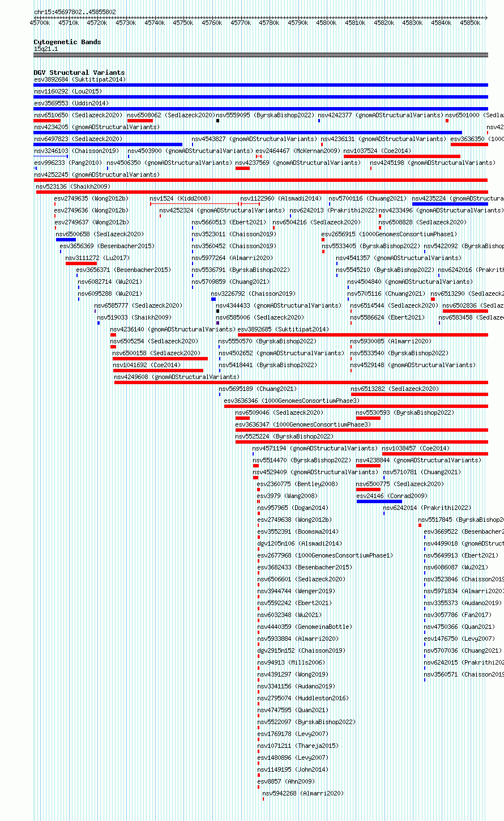Screen dimensions: 504x821
Task: Click the nsv523136 (Shaikh2009) variant label
Action: tap(73, 186)
